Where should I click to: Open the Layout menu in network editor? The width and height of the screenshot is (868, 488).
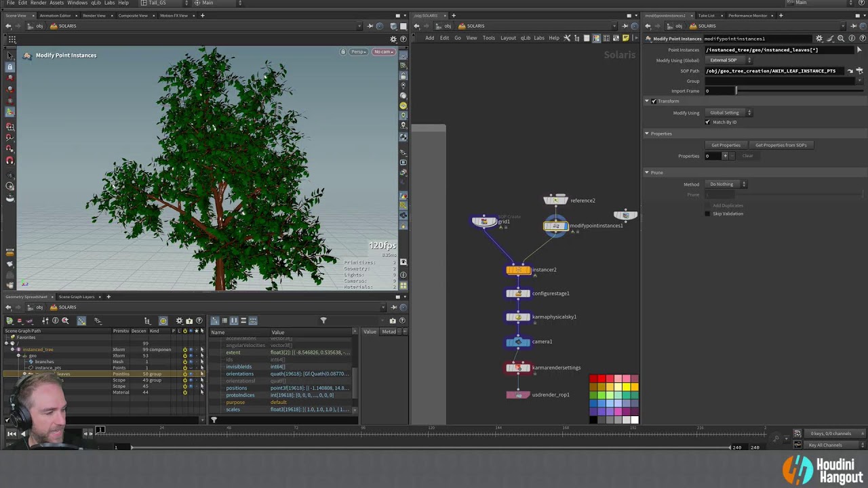508,38
